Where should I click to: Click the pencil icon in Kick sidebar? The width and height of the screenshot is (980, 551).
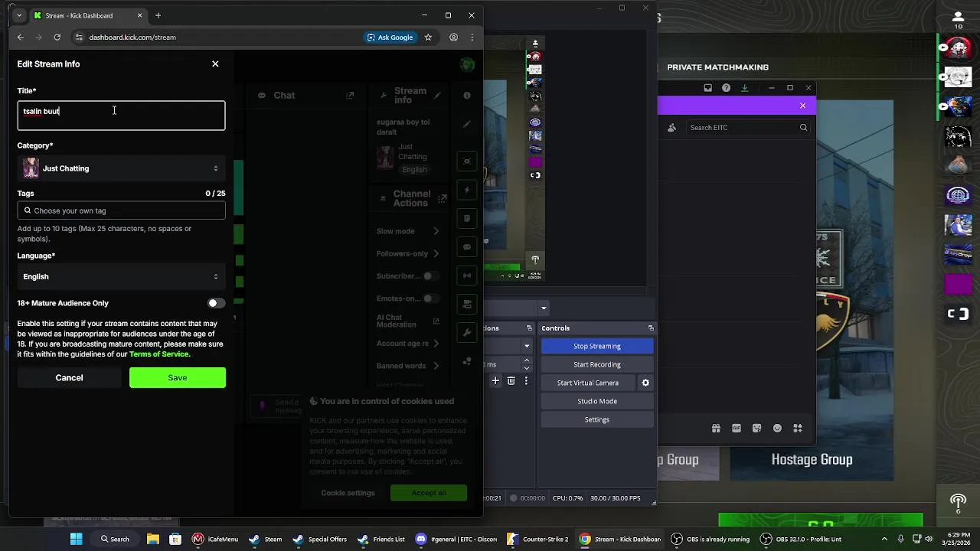[467, 124]
